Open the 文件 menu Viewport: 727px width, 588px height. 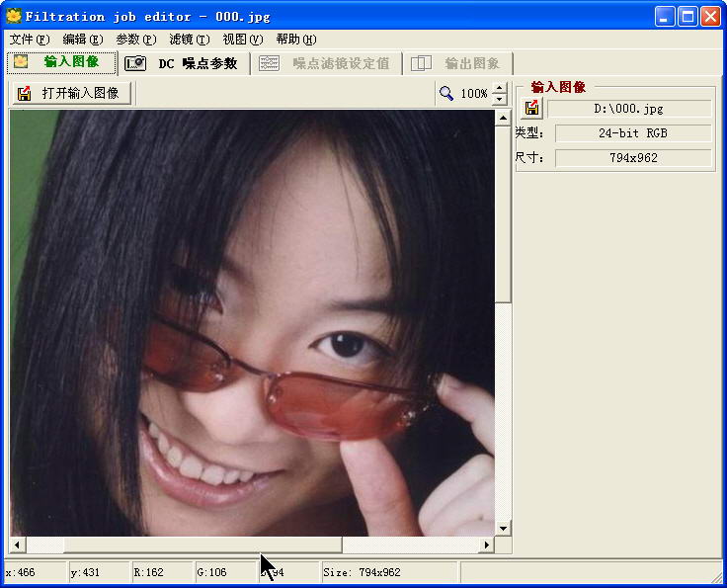(x=29, y=40)
